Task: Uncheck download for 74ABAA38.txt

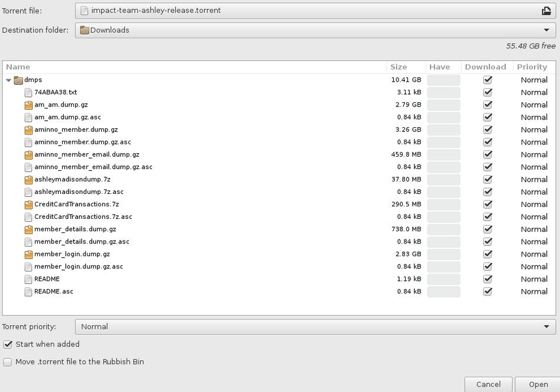Action: pyautogui.click(x=487, y=92)
